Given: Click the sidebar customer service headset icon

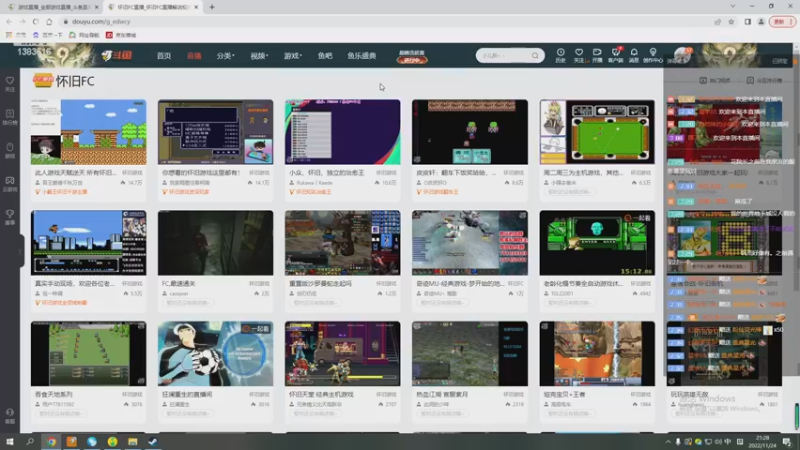Looking at the screenshot, I should 10,415.
